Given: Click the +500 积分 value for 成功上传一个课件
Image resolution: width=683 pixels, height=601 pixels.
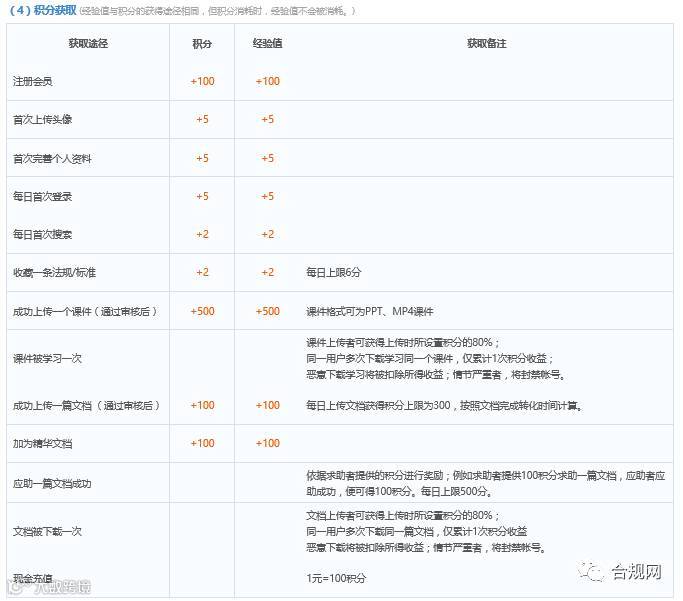Looking at the screenshot, I should click(x=202, y=311).
